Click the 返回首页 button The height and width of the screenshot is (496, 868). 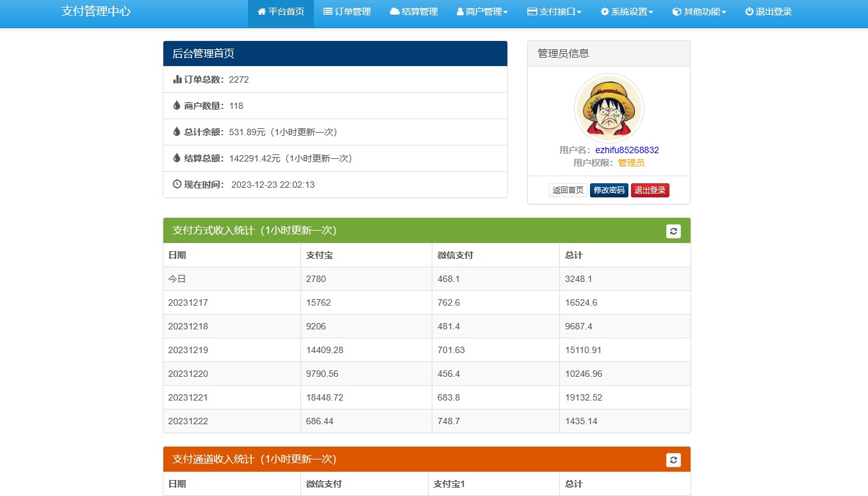point(567,190)
